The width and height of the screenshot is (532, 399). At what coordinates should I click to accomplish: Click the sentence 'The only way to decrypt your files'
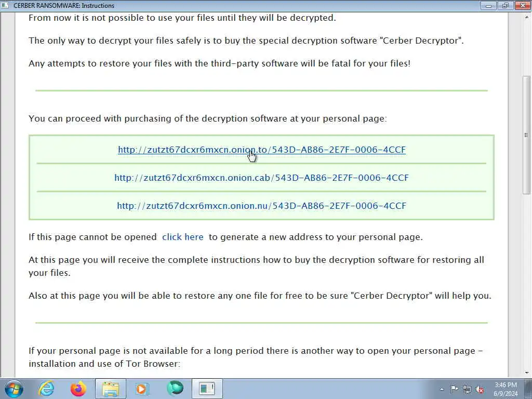(x=246, y=41)
